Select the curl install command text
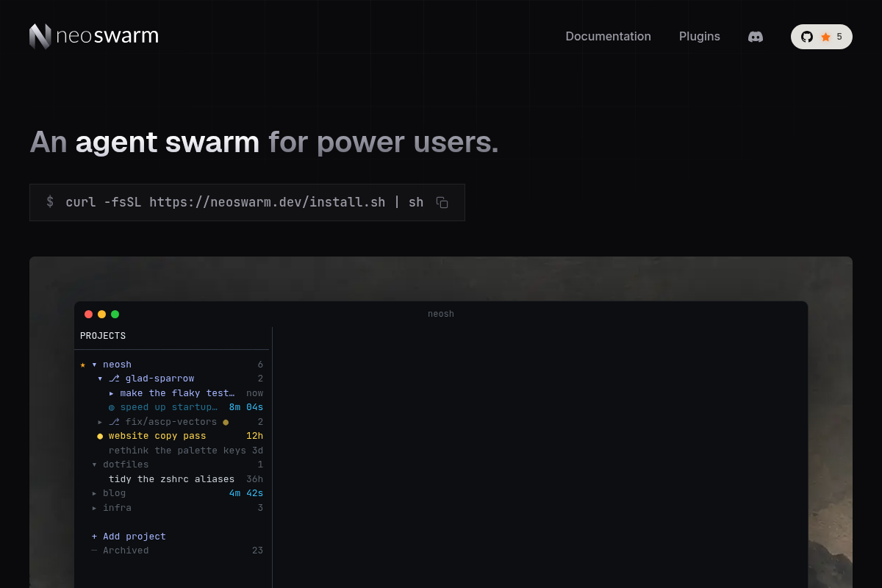Image resolution: width=882 pixels, height=588 pixels. 245,202
